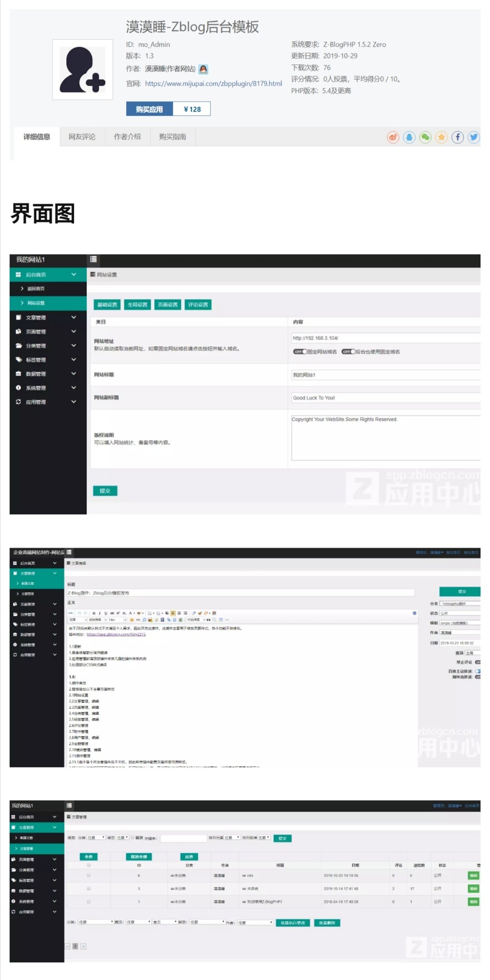Expand 分类管理 chevron in site settings screenshot

coord(73,345)
